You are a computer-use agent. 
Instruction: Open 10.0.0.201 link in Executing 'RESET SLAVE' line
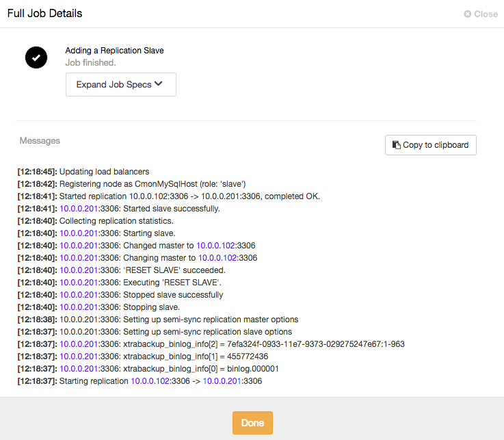(x=79, y=283)
